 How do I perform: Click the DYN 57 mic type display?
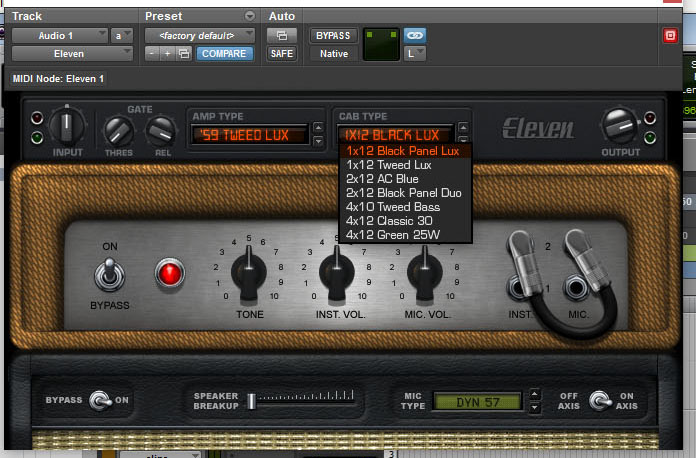[x=478, y=402]
